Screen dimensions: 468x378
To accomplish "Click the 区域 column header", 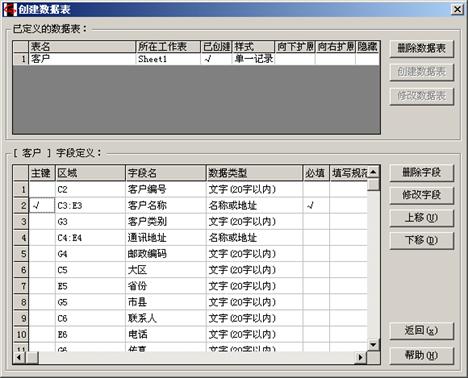I will click(90, 173).
